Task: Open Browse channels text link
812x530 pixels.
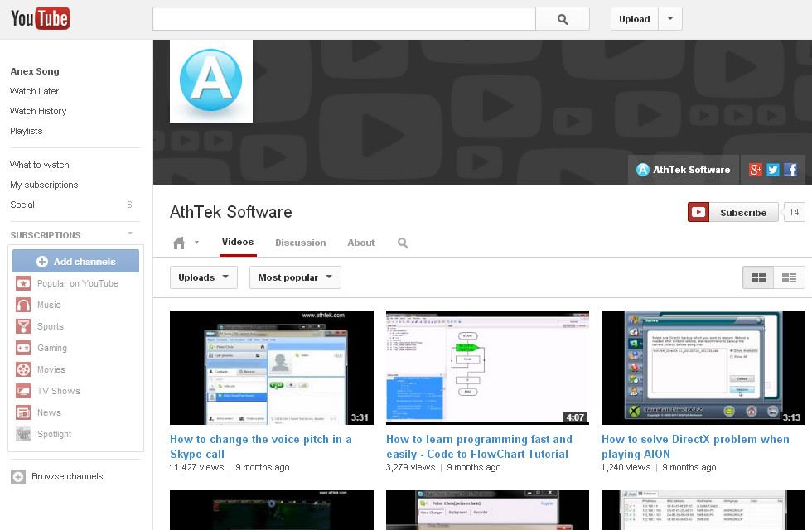Action: pyautogui.click(x=67, y=476)
